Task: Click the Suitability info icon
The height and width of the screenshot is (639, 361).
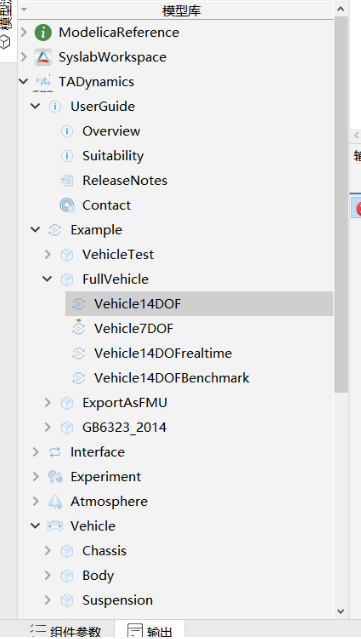Action: [67, 156]
